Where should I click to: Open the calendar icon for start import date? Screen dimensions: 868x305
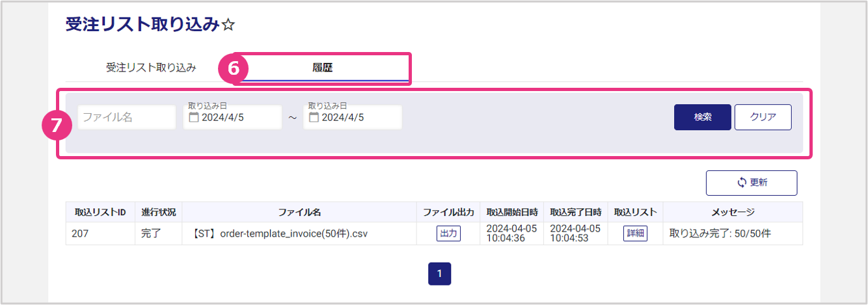click(193, 118)
